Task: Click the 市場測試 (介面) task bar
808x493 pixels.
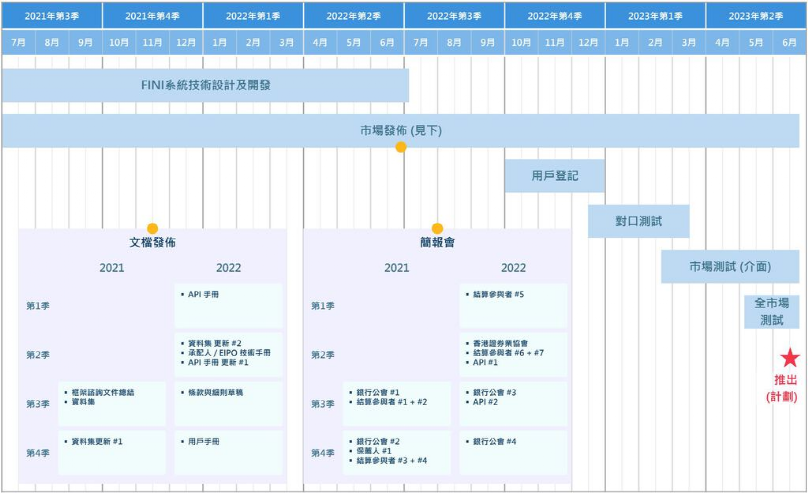Action: (730, 266)
